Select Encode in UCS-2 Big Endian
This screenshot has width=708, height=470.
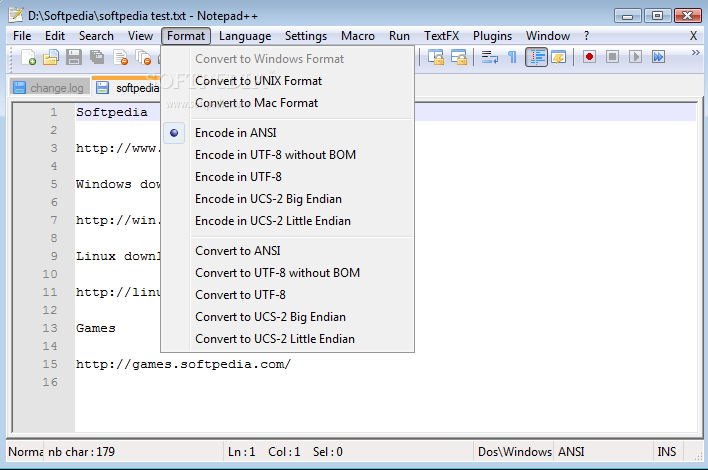pyautogui.click(x=288, y=199)
